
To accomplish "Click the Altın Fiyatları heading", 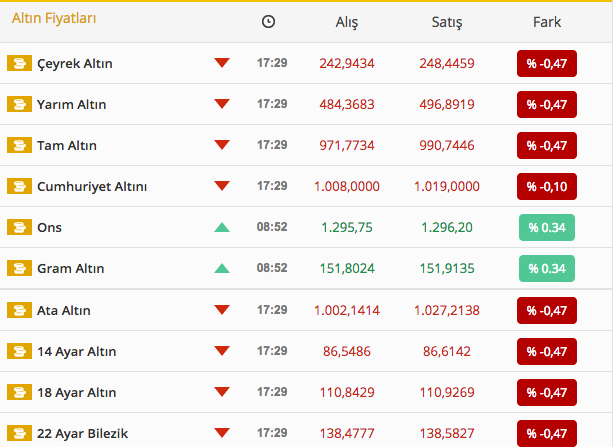I will click(54, 18).
